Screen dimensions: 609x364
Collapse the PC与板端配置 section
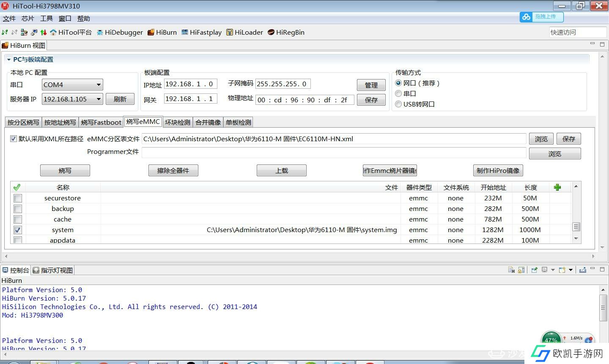click(8, 60)
